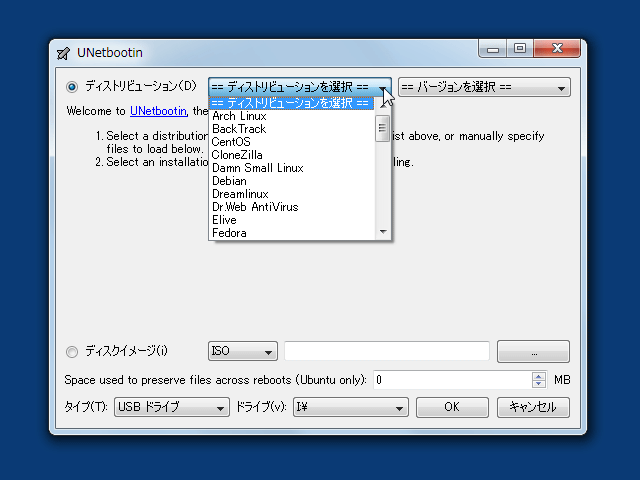Click the browse "..." button
This screenshot has height=480, width=640.
[x=533, y=351]
